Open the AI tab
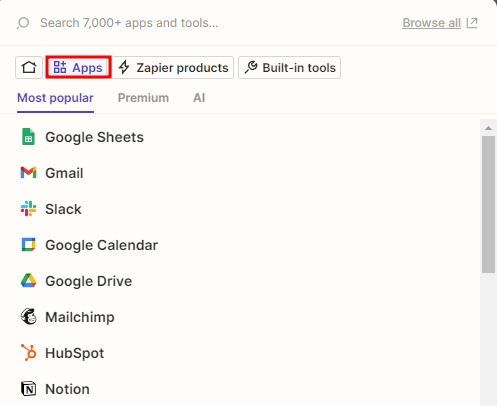 click(x=199, y=98)
